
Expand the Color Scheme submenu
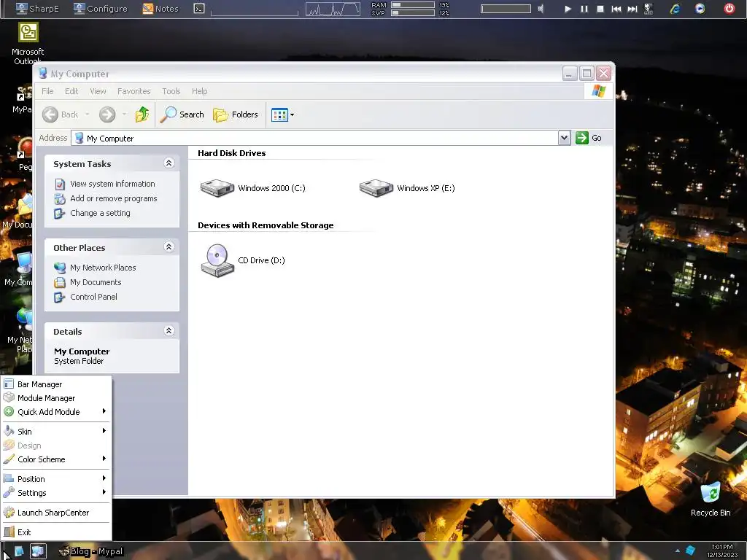pos(56,459)
